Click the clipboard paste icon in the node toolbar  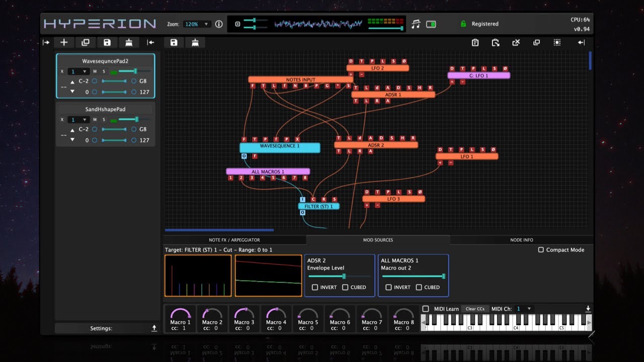click(496, 43)
